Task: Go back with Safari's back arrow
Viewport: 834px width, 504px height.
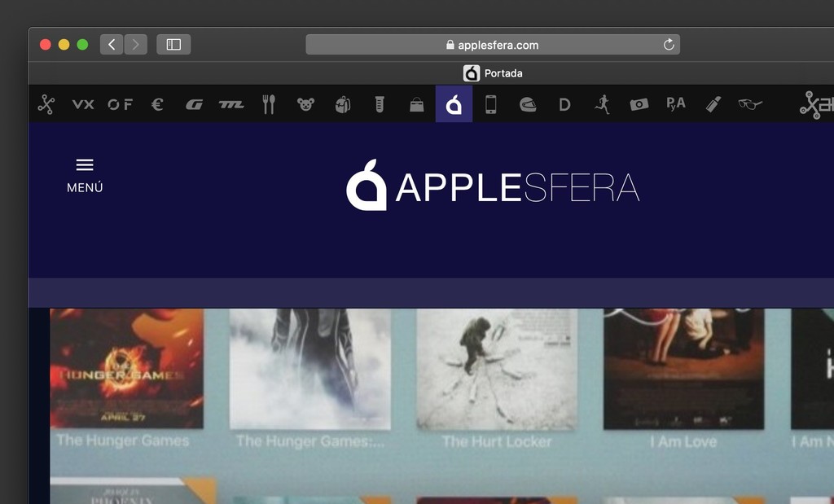Action: (x=112, y=45)
